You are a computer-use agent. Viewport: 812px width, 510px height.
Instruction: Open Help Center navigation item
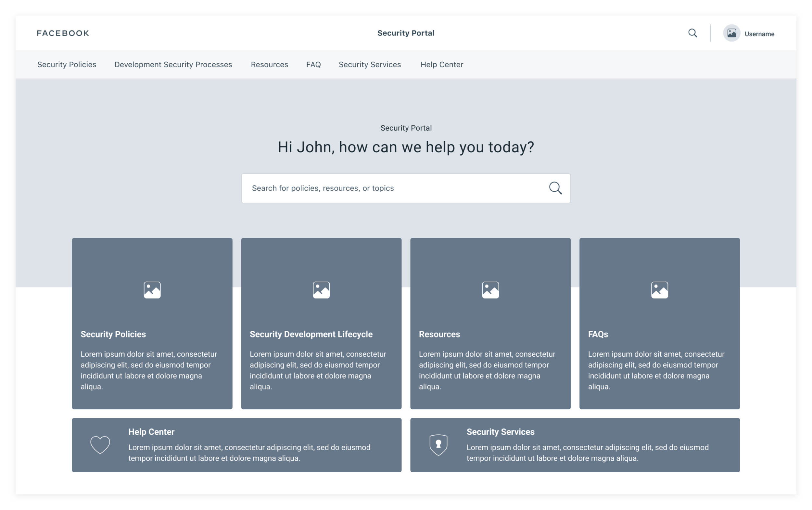click(x=442, y=64)
